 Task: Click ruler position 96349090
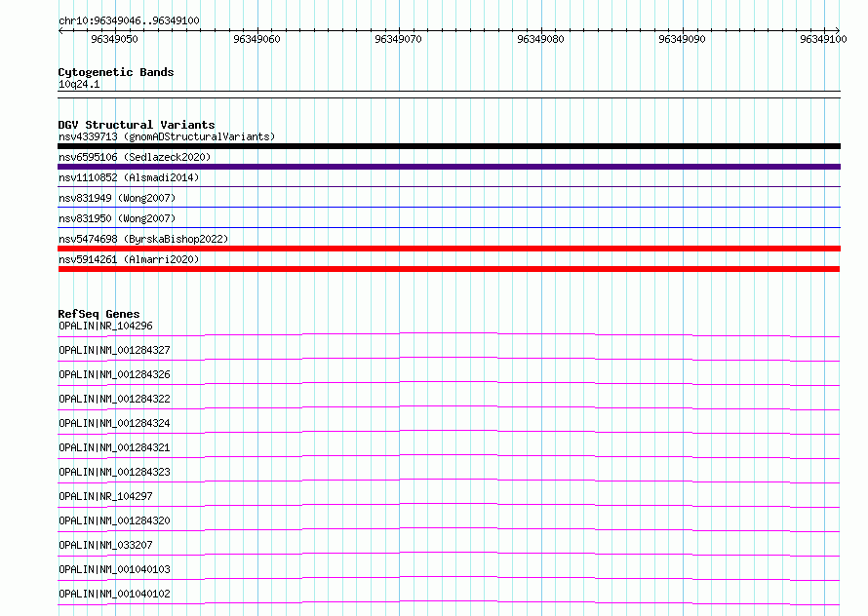(x=682, y=39)
